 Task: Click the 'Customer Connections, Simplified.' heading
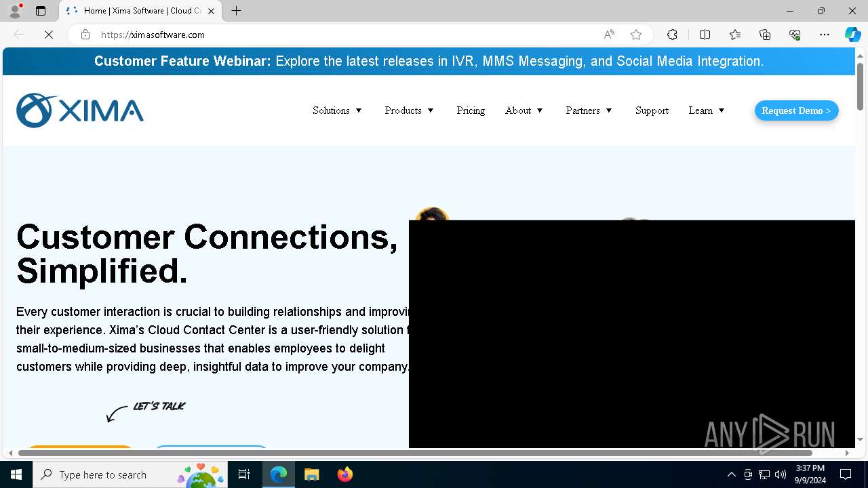point(207,253)
